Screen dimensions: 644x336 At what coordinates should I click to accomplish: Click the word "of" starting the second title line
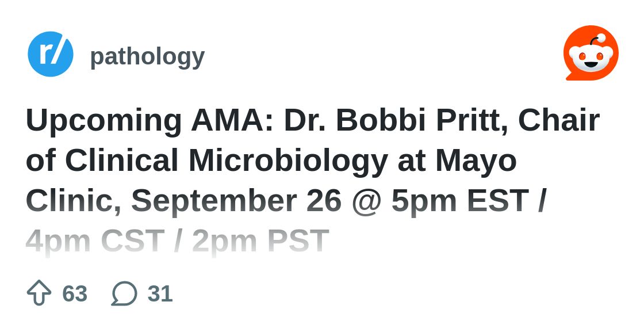(x=40, y=160)
